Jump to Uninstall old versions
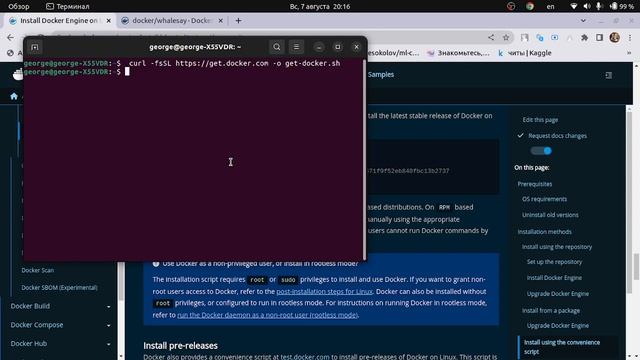The width and height of the screenshot is (640, 360). click(550, 215)
